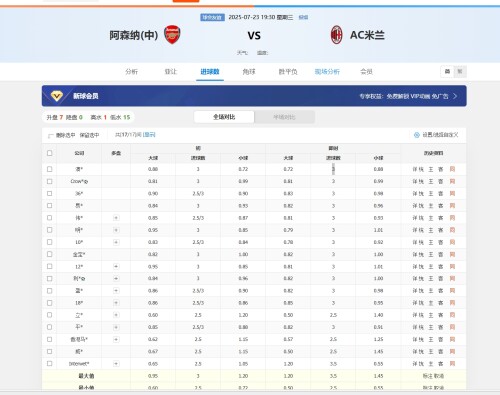Tick the checkbox for the 18* row

tap(50, 303)
